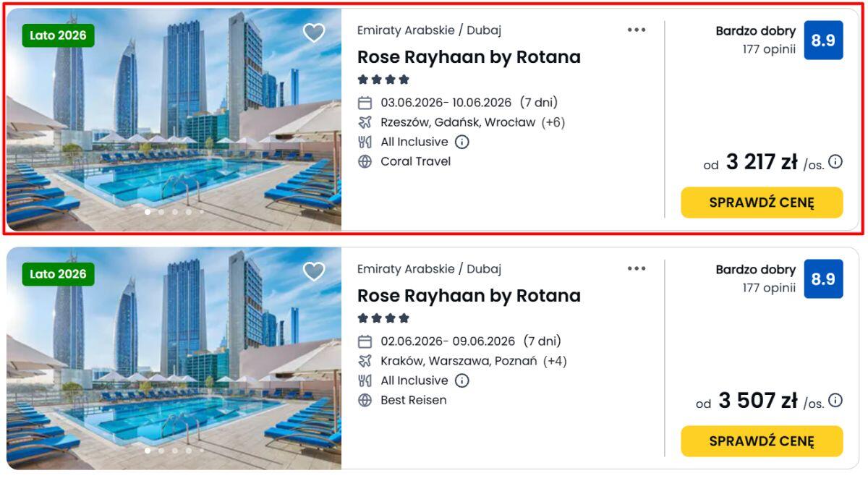Open the first Rose Rayhaan by Rotana title
This screenshot has width=868, height=481.
click(x=469, y=57)
